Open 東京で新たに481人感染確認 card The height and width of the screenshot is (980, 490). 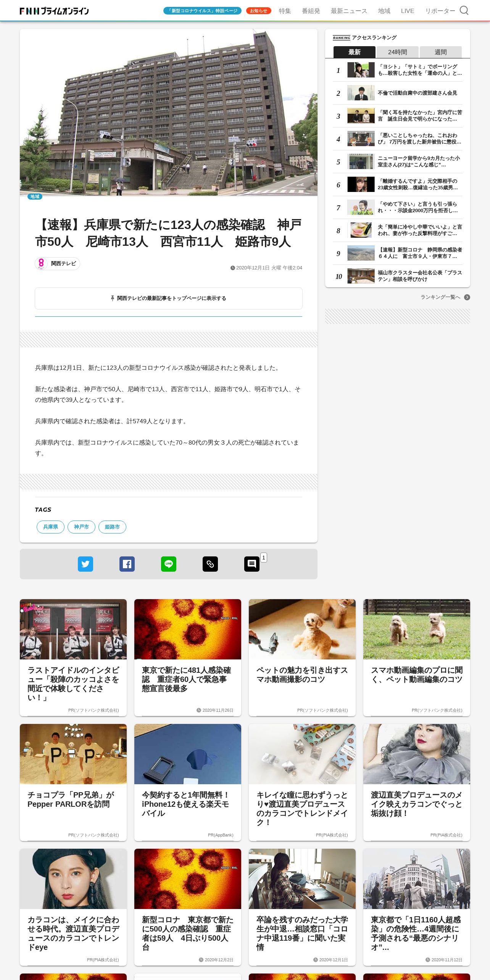point(188,658)
